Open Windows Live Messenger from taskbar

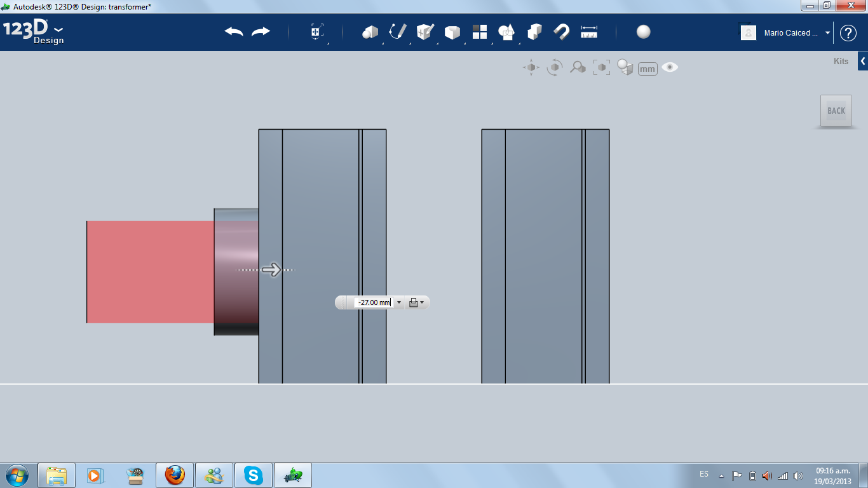click(x=214, y=475)
